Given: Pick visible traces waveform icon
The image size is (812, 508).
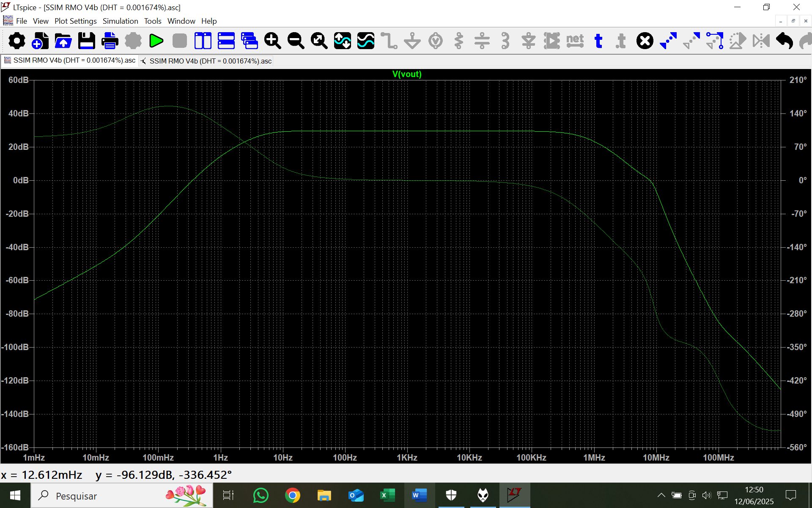Looking at the screenshot, I should tap(366, 41).
